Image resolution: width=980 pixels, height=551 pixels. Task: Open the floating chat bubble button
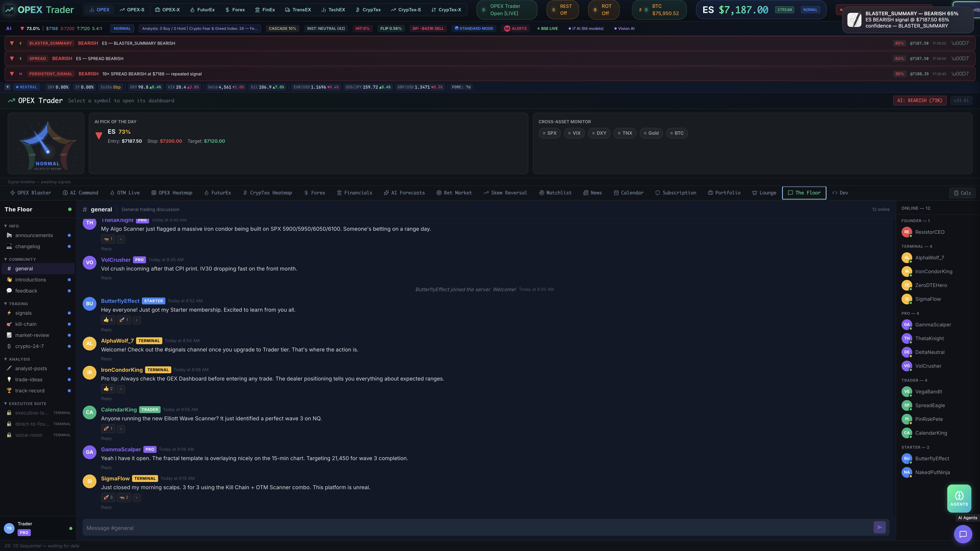[x=963, y=534]
